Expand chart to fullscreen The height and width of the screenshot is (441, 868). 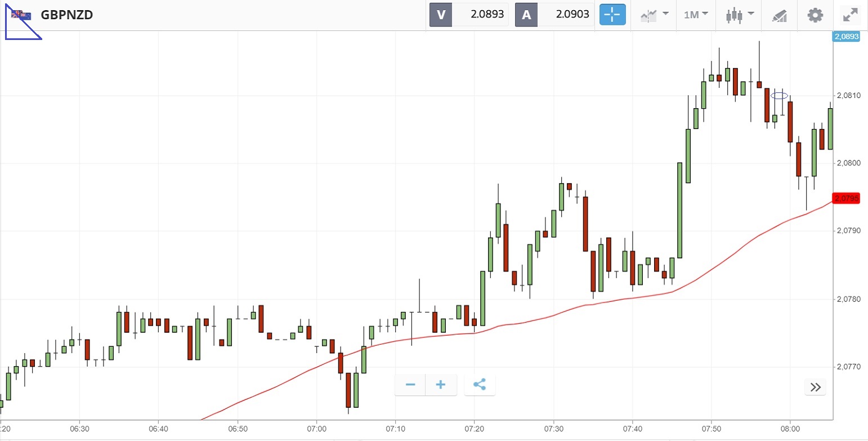coord(850,15)
